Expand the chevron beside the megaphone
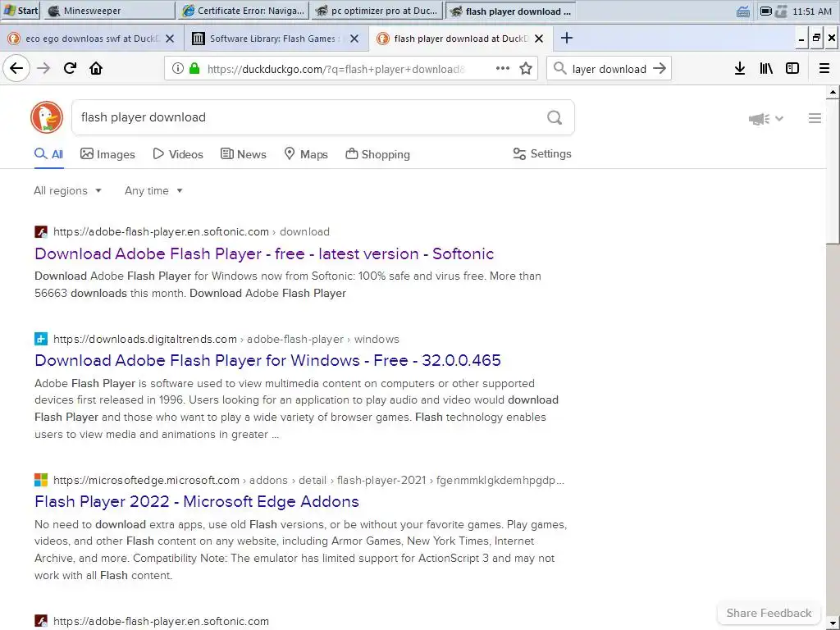This screenshot has height=630, width=840. (779, 118)
